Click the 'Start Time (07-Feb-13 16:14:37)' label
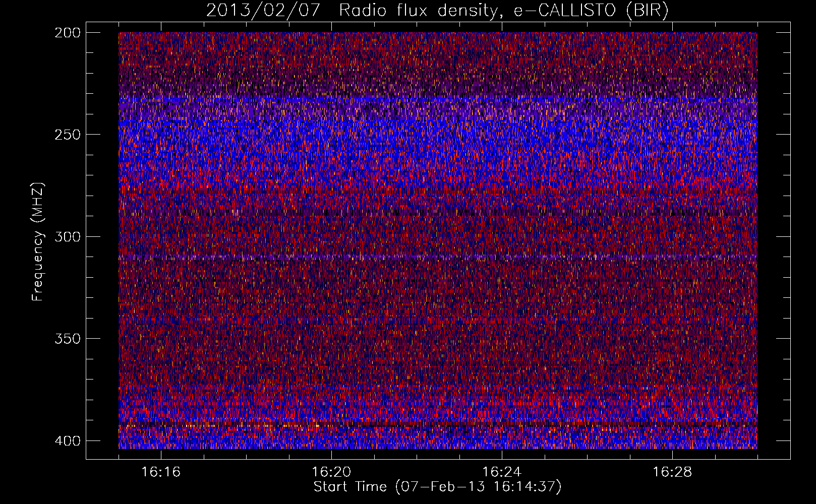 click(437, 487)
